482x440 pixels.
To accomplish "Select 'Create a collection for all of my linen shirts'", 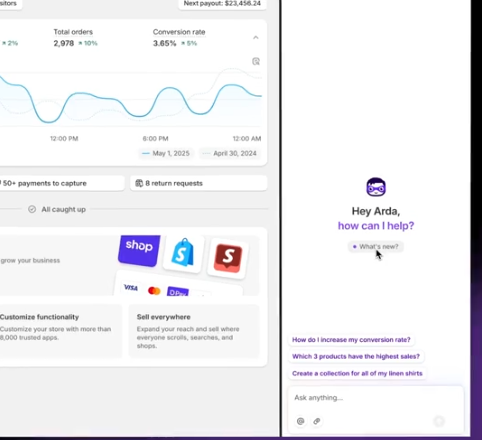I will coord(357,373).
